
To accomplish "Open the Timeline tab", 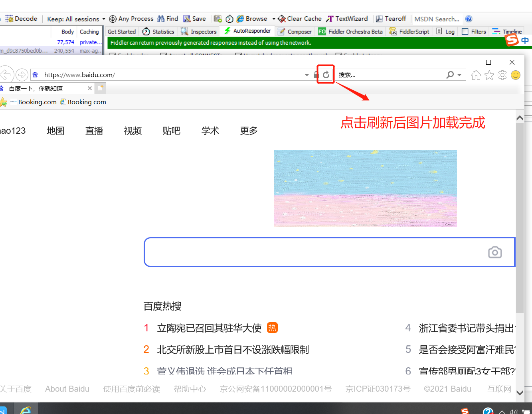I will coord(507,32).
